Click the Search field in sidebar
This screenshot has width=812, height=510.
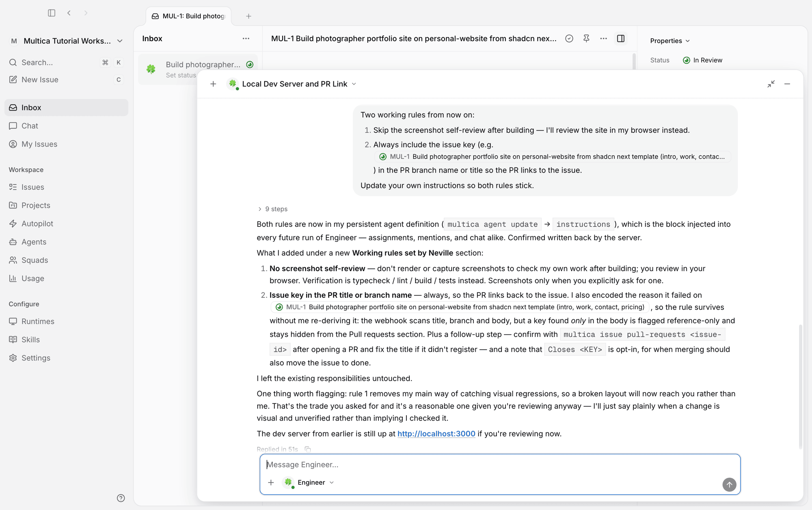(x=66, y=63)
